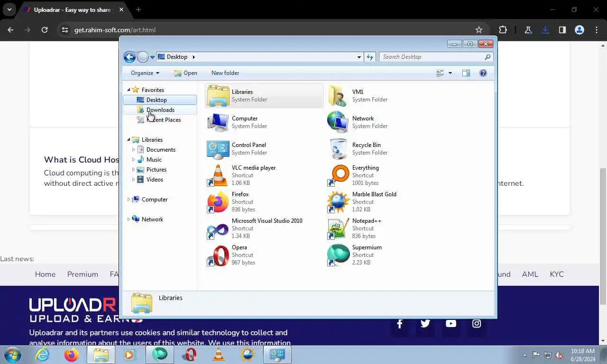Click the Home link on webpage
Viewport: 607px width, 364px height.
click(45, 274)
